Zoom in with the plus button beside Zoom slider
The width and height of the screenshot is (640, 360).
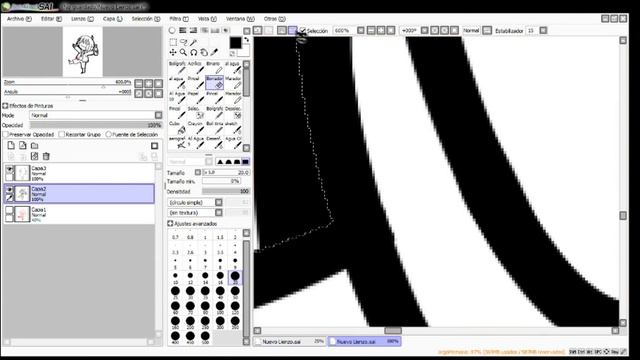point(149,83)
